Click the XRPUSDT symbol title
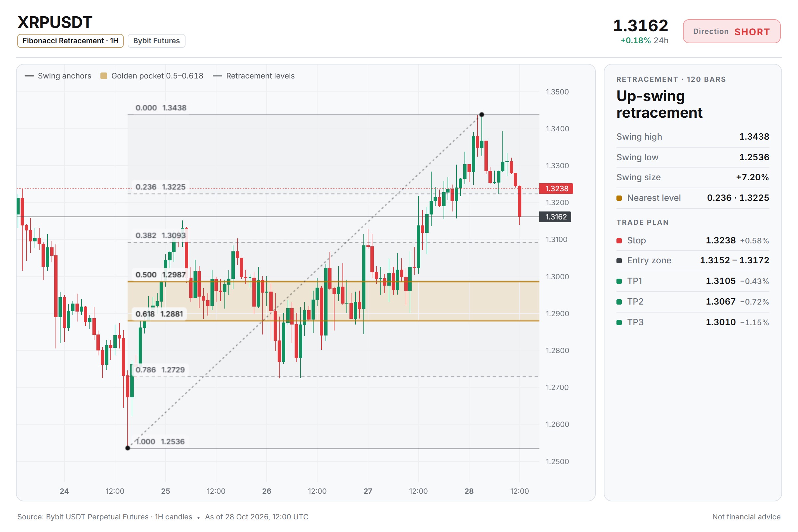The width and height of the screenshot is (798, 532). coord(55,22)
